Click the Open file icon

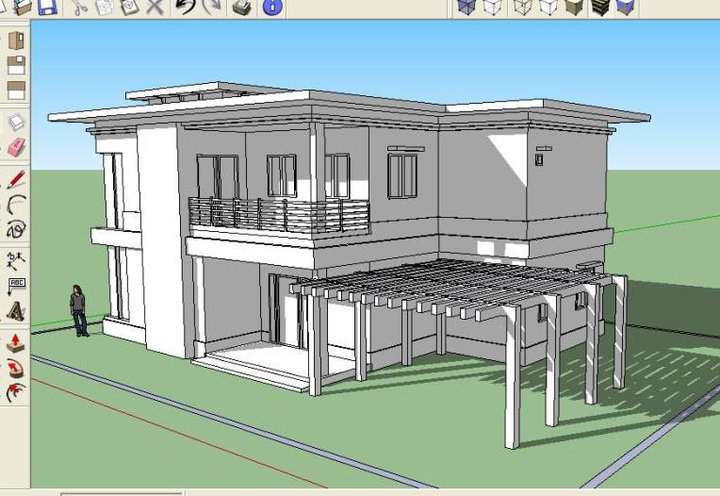[x=22, y=7]
